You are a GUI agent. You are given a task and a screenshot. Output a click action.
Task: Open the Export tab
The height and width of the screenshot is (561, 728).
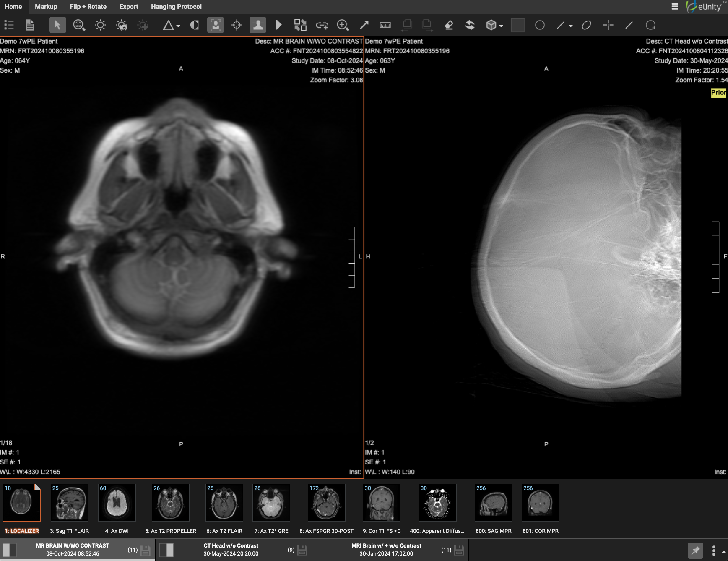129,7
